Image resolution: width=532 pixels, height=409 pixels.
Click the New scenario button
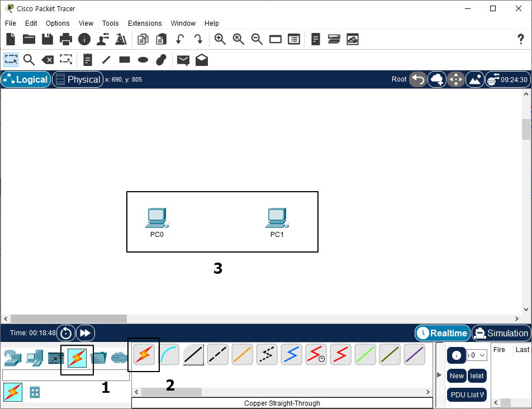457,376
